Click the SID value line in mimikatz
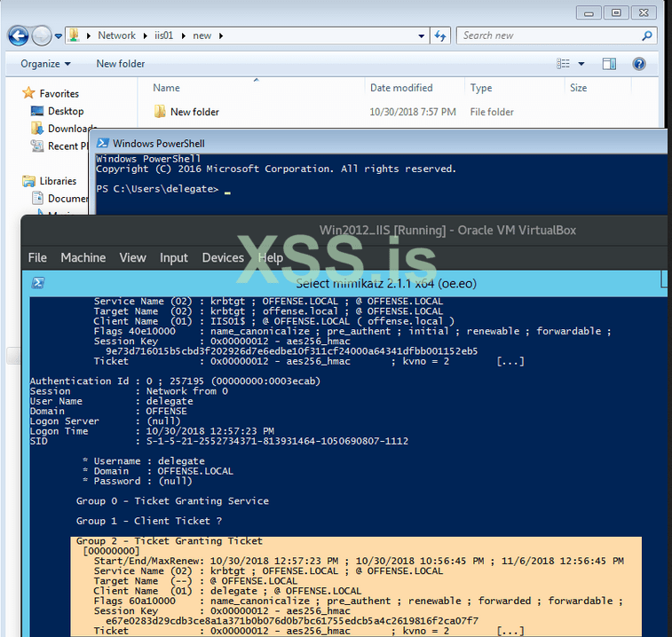The image size is (672, 637). click(x=219, y=441)
